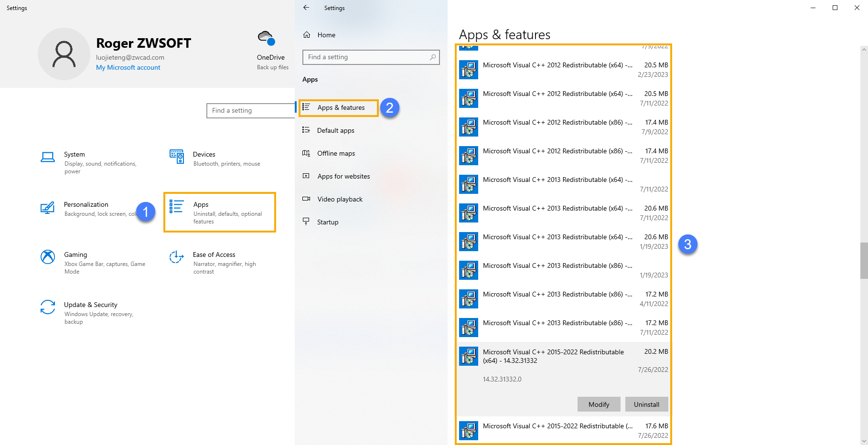This screenshot has width=868, height=445.
Task: Open Update & Security icon
Action: tap(47, 307)
